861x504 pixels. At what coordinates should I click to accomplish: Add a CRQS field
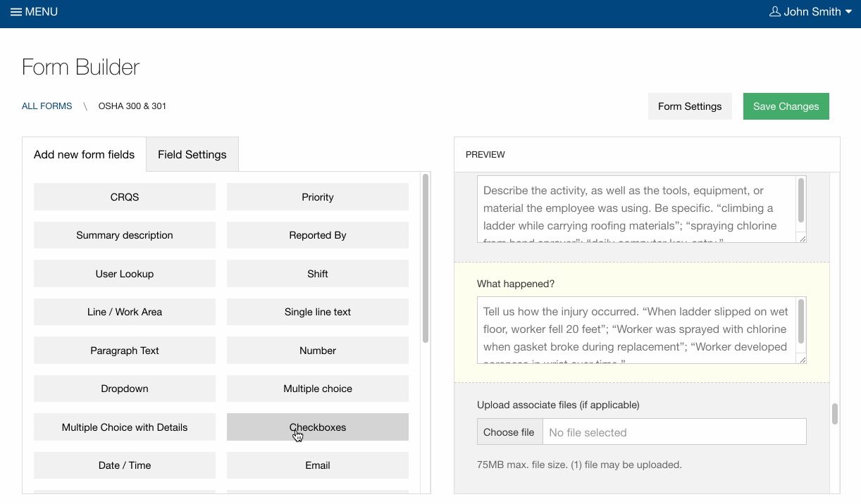click(125, 197)
